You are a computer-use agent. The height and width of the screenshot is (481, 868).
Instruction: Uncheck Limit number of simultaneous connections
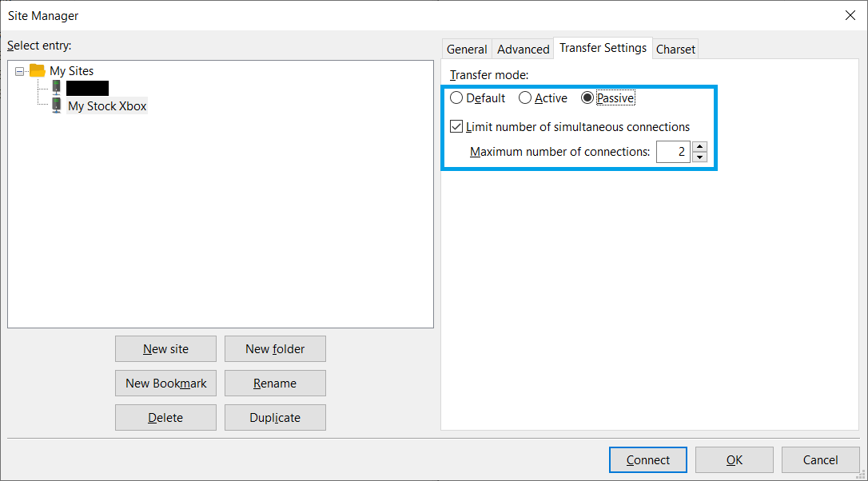click(456, 126)
